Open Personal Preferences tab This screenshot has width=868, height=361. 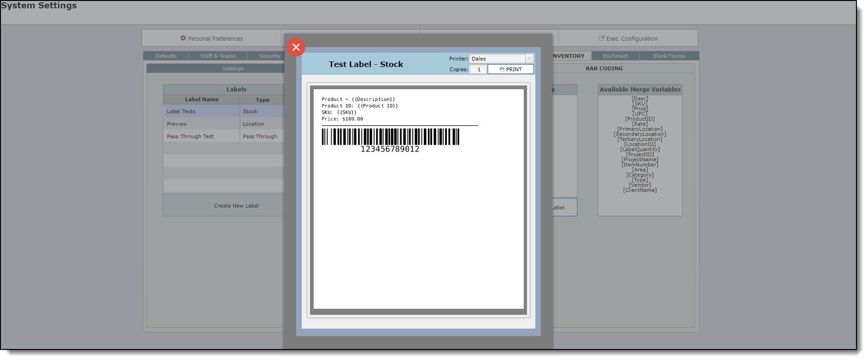coord(211,38)
